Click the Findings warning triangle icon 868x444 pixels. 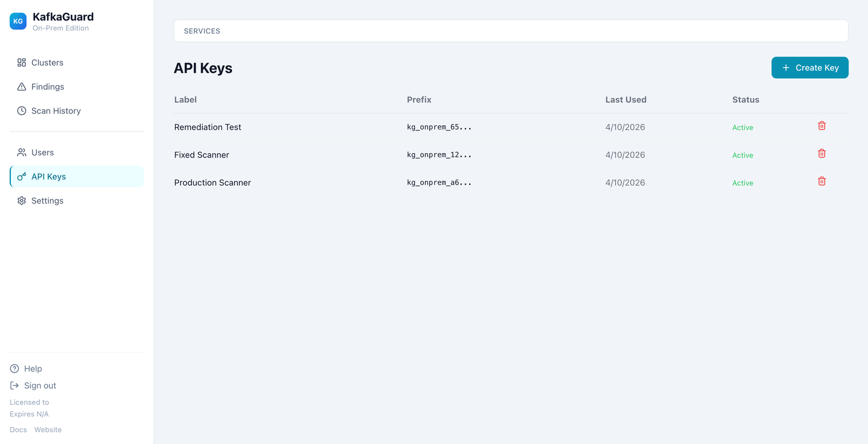tap(22, 87)
